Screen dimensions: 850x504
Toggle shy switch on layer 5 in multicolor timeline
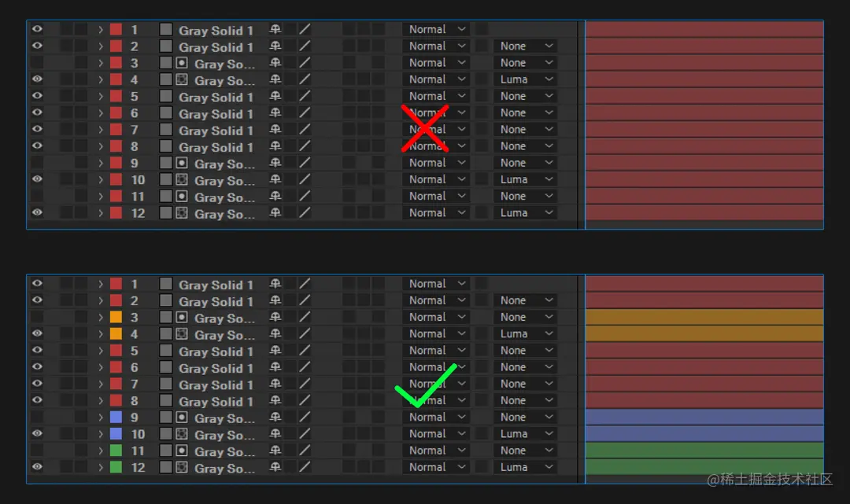point(275,350)
